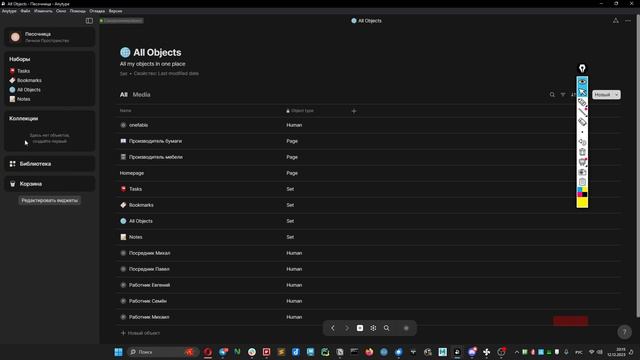Click the Редактировать виджеты button
This screenshot has height=360, width=640.
pyautogui.click(x=49, y=200)
